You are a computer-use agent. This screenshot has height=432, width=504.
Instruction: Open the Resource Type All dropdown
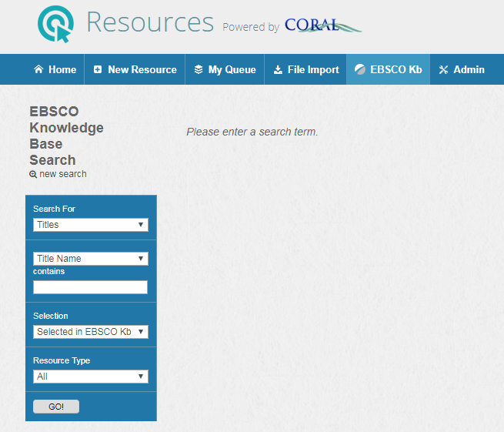pos(91,377)
